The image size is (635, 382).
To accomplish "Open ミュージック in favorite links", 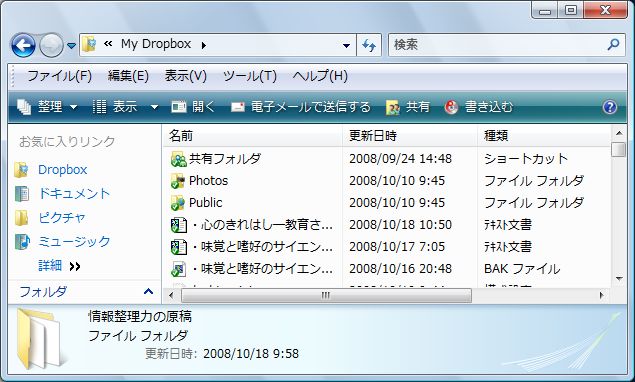I will pyautogui.click(x=74, y=241).
